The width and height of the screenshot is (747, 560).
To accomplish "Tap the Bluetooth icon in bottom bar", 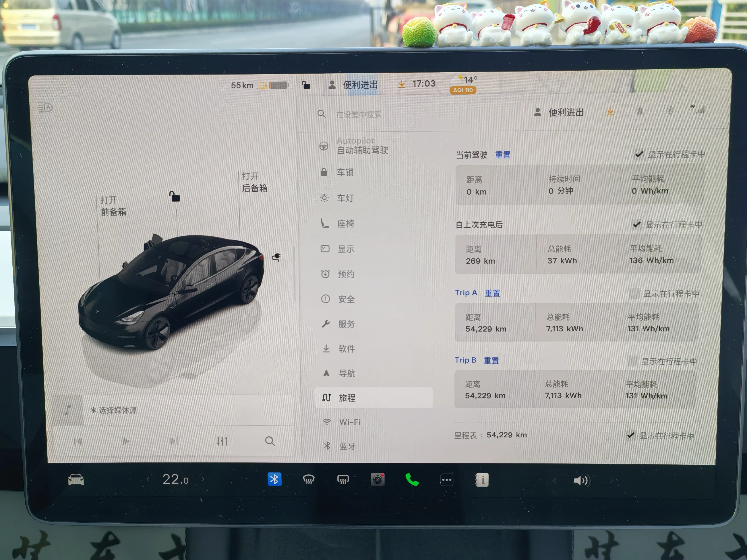I will pos(274,479).
